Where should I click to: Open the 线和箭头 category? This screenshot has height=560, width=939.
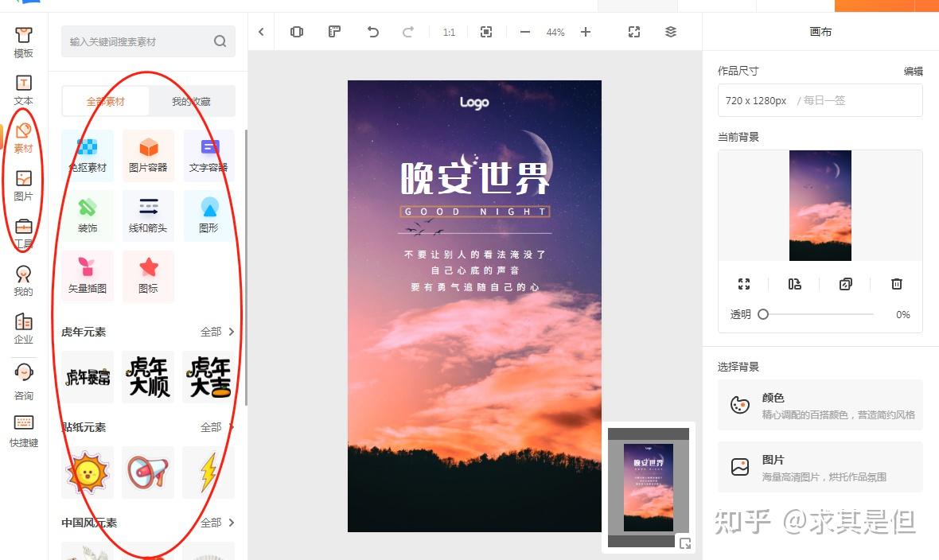click(x=148, y=216)
